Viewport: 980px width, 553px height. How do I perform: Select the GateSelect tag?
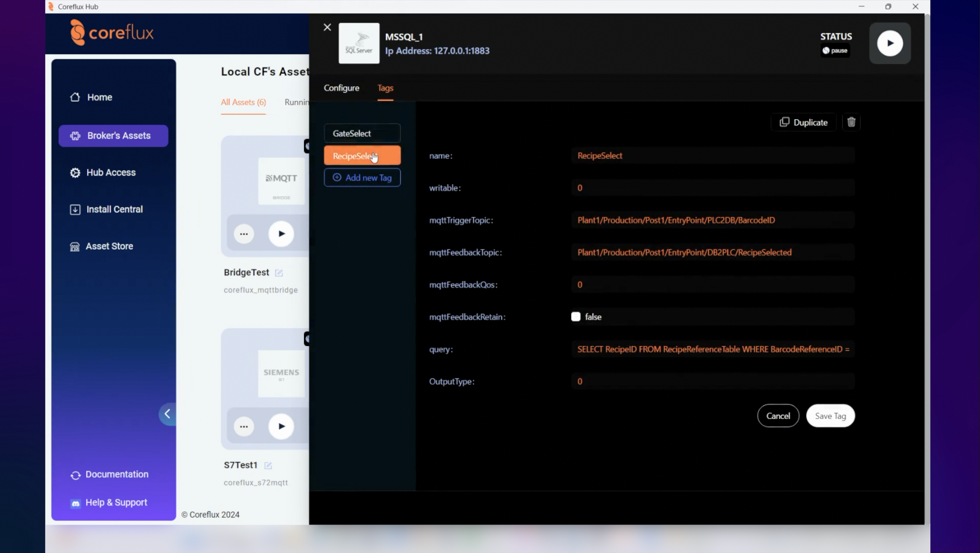click(362, 134)
